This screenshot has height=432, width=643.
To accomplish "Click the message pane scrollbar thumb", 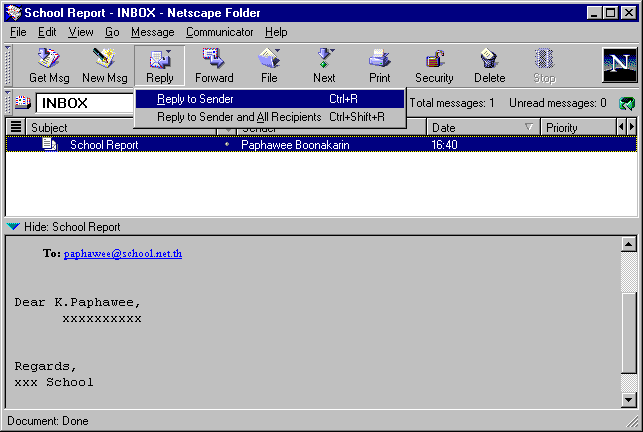I will [x=628, y=332].
